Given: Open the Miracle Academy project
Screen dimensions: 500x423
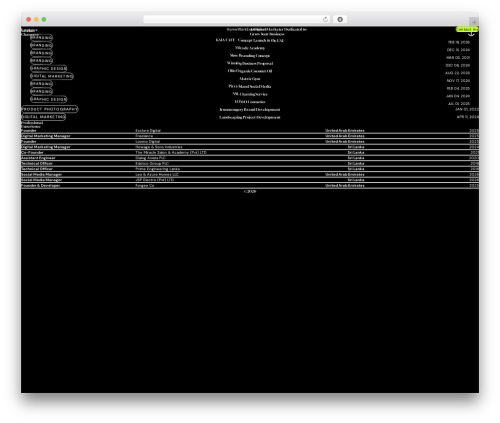Looking at the screenshot, I should point(250,48).
